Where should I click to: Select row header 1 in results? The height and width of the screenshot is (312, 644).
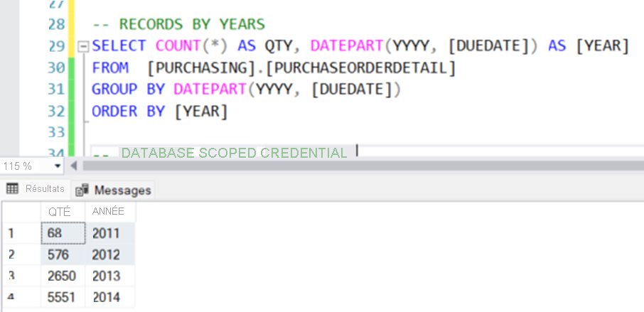point(21,233)
